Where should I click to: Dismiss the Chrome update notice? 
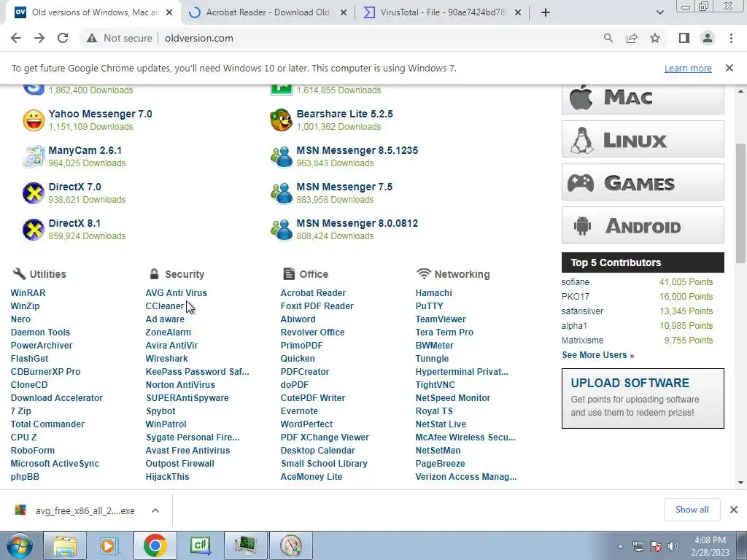point(729,68)
